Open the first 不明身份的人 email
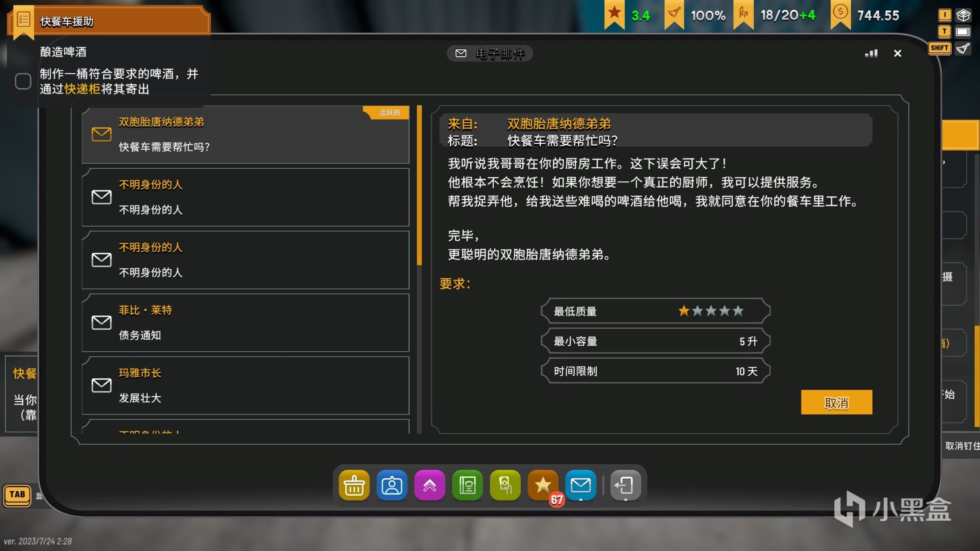The width and height of the screenshot is (980, 551). point(245,197)
